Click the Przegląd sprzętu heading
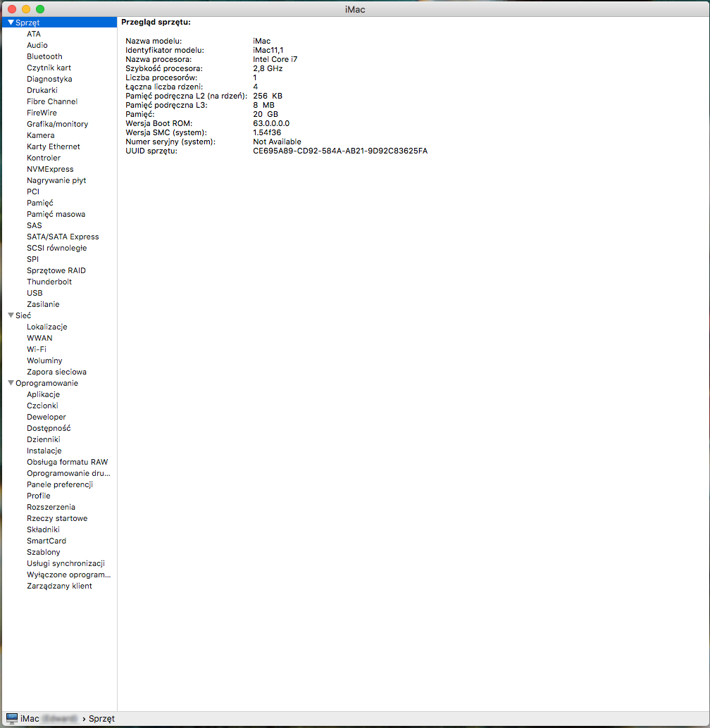 [x=156, y=23]
